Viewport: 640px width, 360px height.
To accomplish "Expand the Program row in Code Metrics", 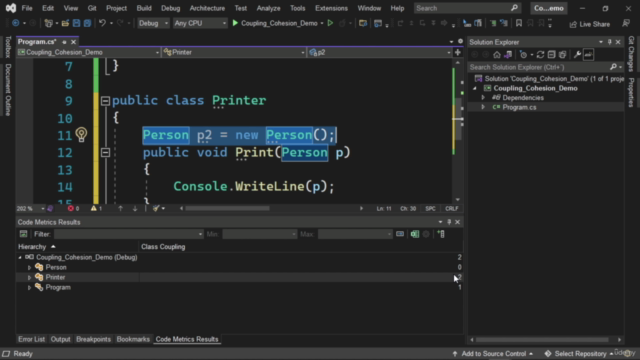I will (x=29, y=287).
